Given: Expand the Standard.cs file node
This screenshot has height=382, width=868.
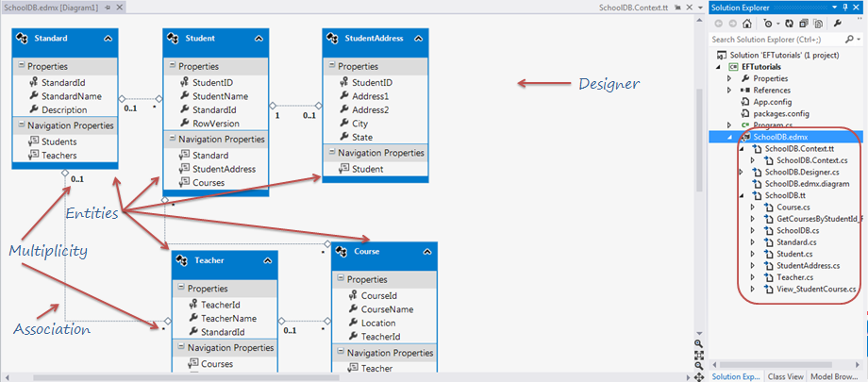Looking at the screenshot, I should [x=753, y=241].
